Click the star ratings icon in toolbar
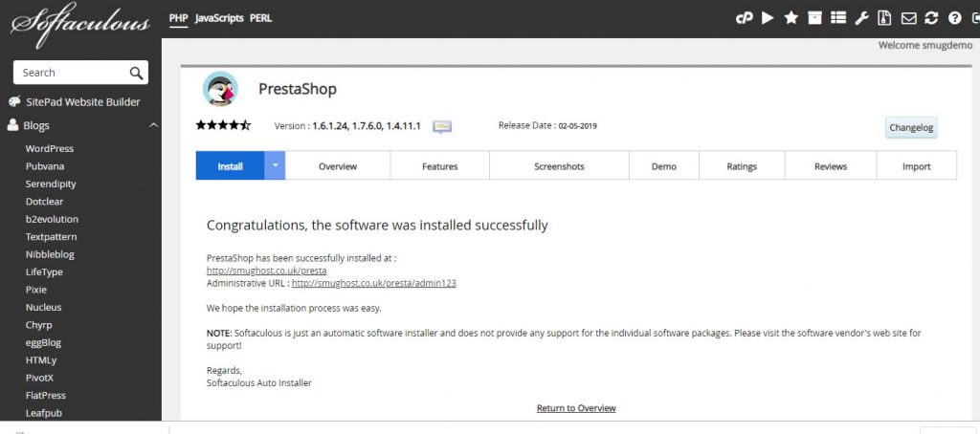This screenshot has width=980, height=434. point(791,18)
